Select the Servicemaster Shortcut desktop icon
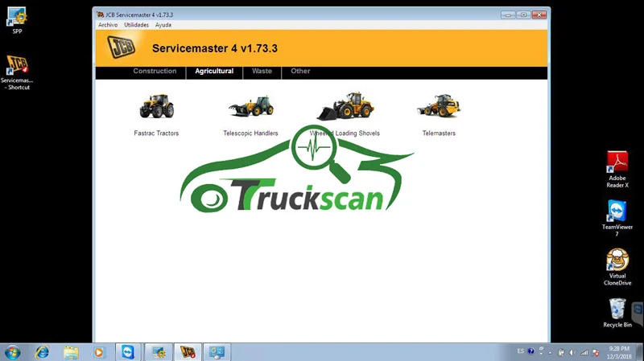Viewport: 644px width, 361px height. click(17, 72)
